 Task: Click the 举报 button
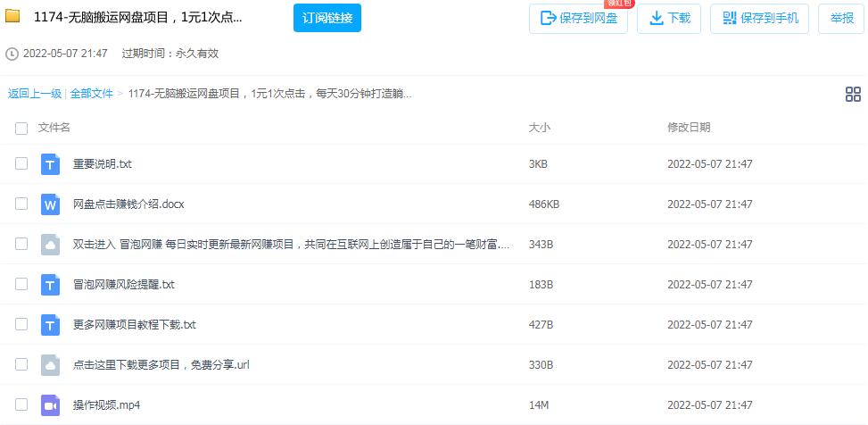[x=841, y=18]
